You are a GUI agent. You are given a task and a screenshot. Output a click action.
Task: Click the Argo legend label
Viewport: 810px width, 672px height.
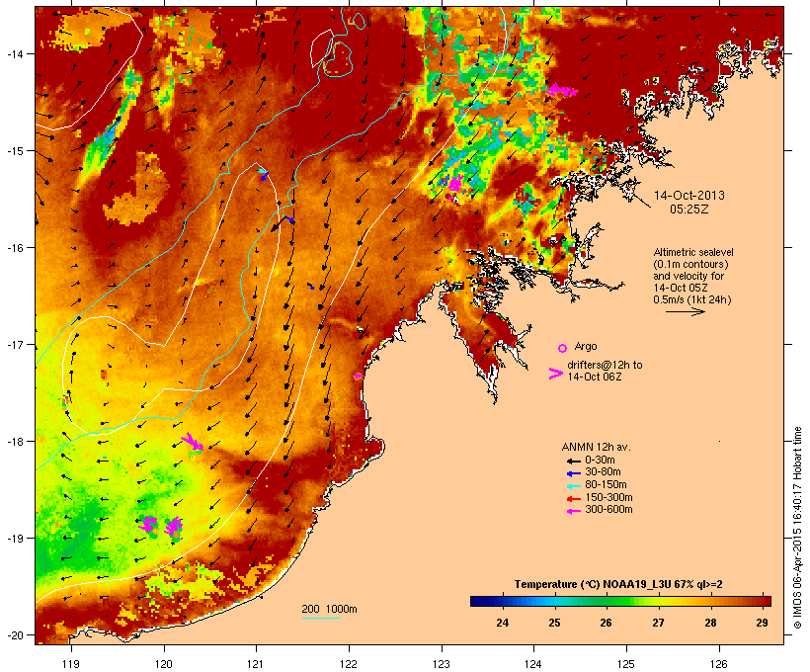click(586, 346)
